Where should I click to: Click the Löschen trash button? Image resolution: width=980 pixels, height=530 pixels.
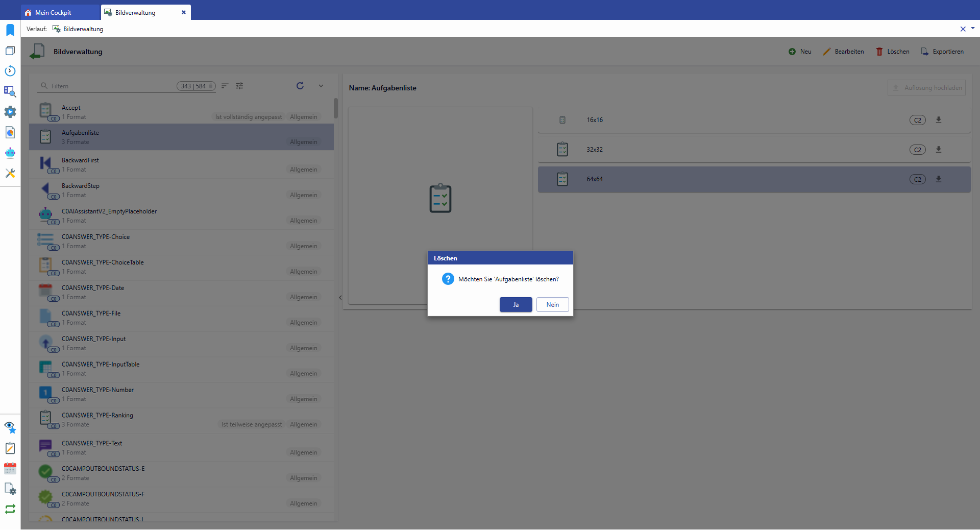[x=893, y=52]
